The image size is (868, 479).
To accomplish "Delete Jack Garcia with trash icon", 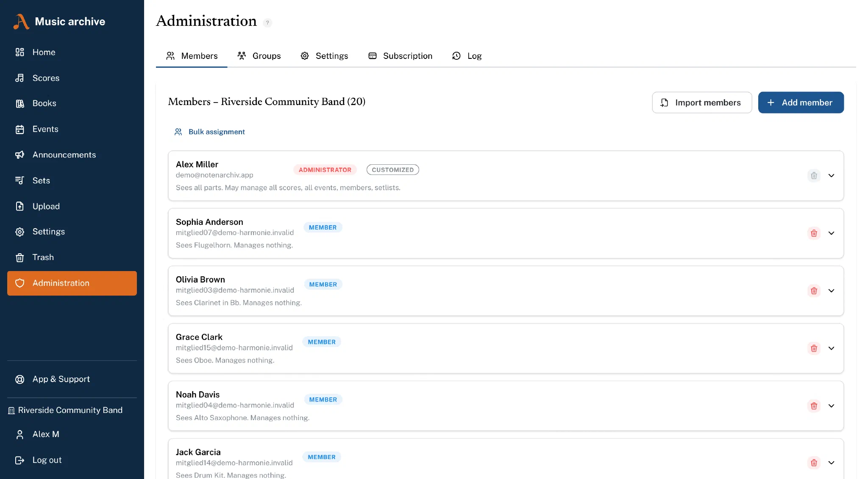I will 814,462.
